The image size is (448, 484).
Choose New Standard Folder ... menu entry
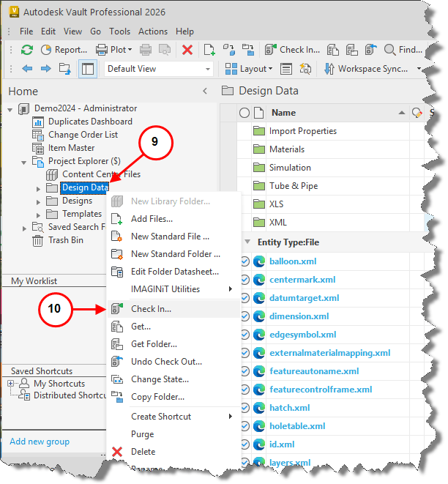[173, 254]
